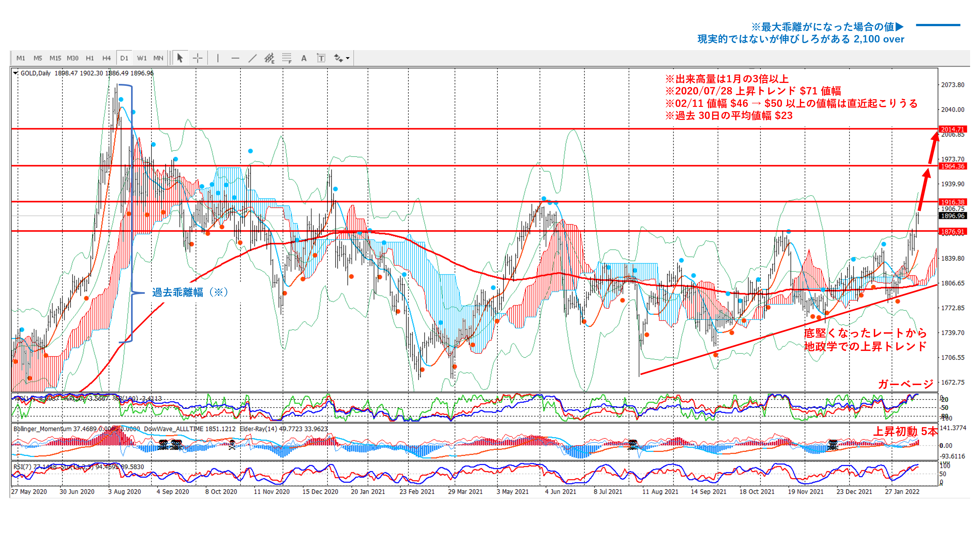Select the cursor arrow tool
Screen dimensions: 980x549
(x=180, y=58)
